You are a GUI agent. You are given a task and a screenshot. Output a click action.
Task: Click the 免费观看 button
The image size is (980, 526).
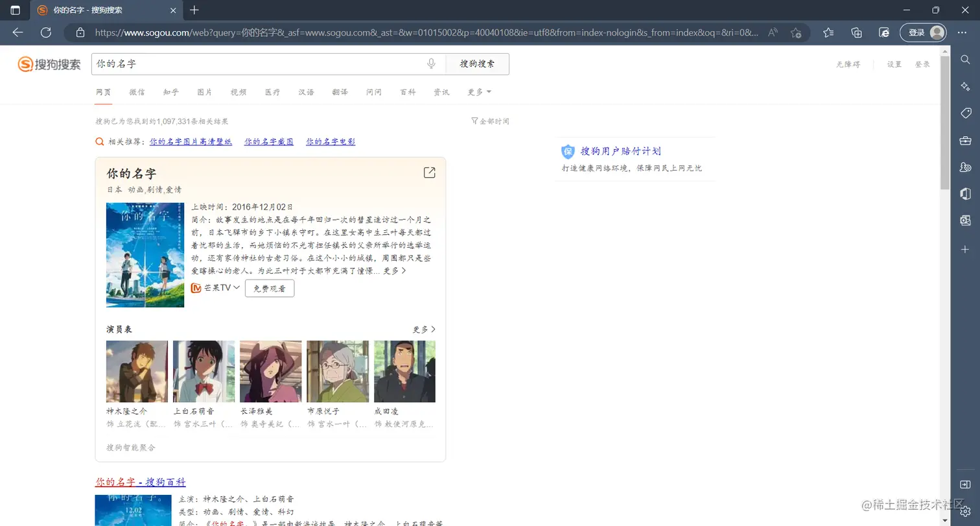pyautogui.click(x=270, y=289)
